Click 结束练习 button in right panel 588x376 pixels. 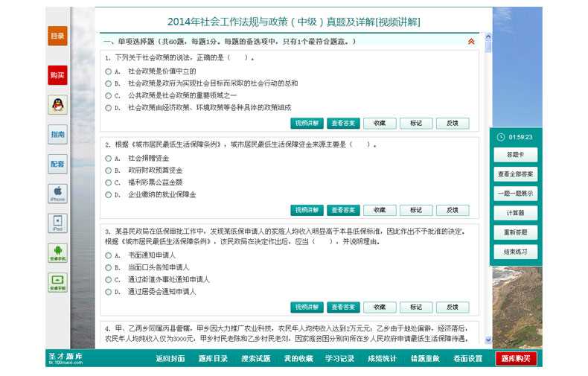coord(516,252)
